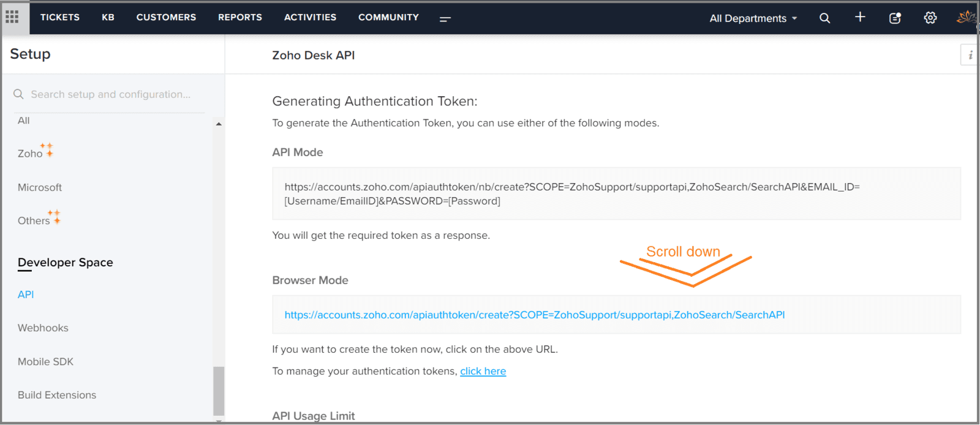Viewport: 980px width, 425px height.
Task: Click the info icon beside Zoho Desk API
Action: pos(970,55)
